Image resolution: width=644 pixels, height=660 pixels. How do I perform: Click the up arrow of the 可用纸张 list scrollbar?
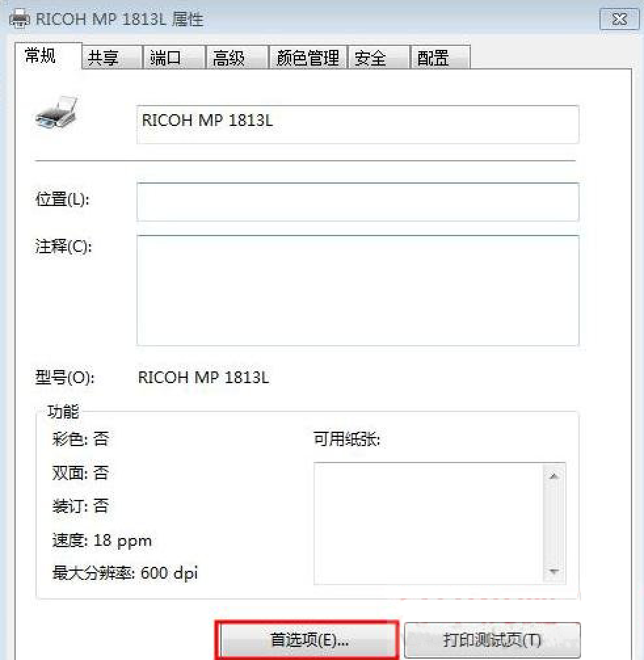click(554, 476)
